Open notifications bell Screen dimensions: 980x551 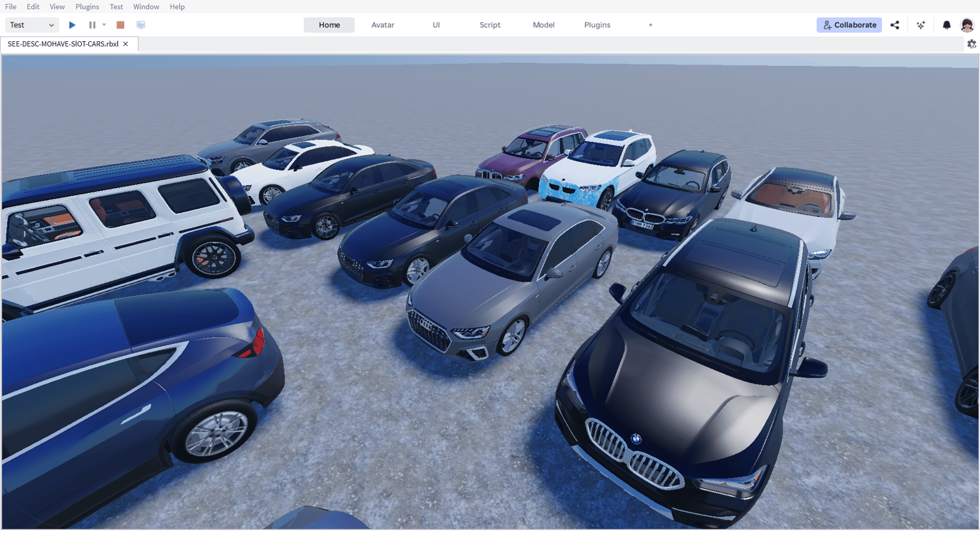pyautogui.click(x=947, y=25)
